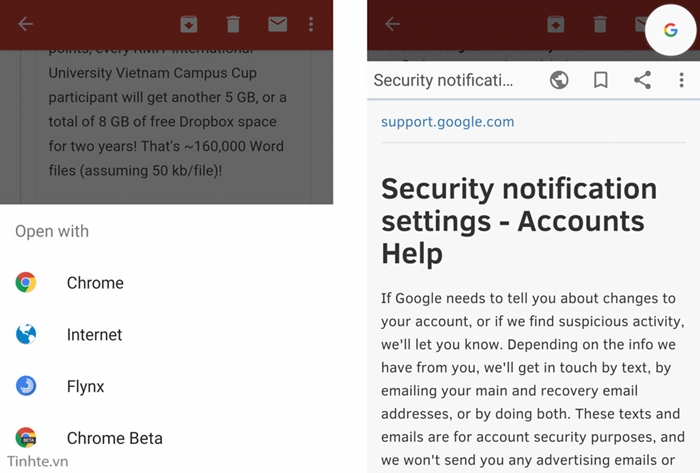Image resolution: width=700 pixels, height=473 pixels.
Task: Open left Gmail overflow menu
Action: click(311, 24)
